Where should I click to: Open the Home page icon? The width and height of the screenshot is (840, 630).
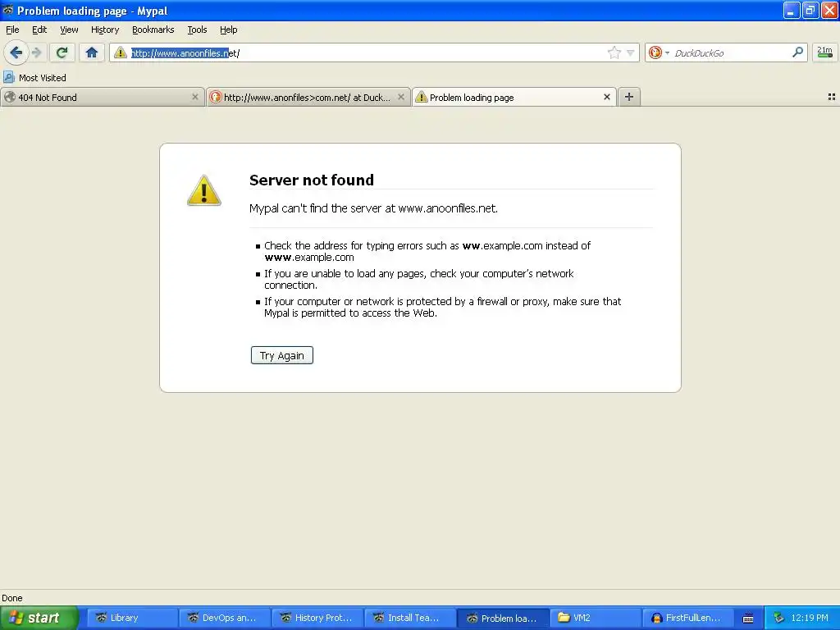[92, 52]
